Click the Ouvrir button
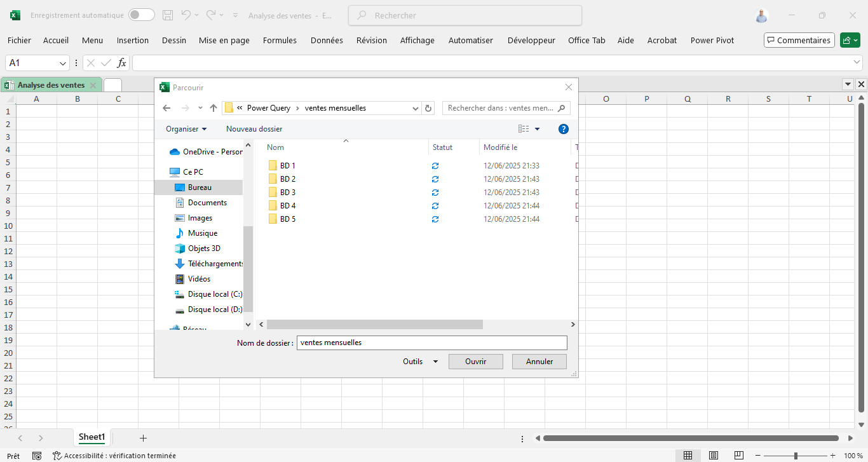868x462 pixels. pos(475,362)
